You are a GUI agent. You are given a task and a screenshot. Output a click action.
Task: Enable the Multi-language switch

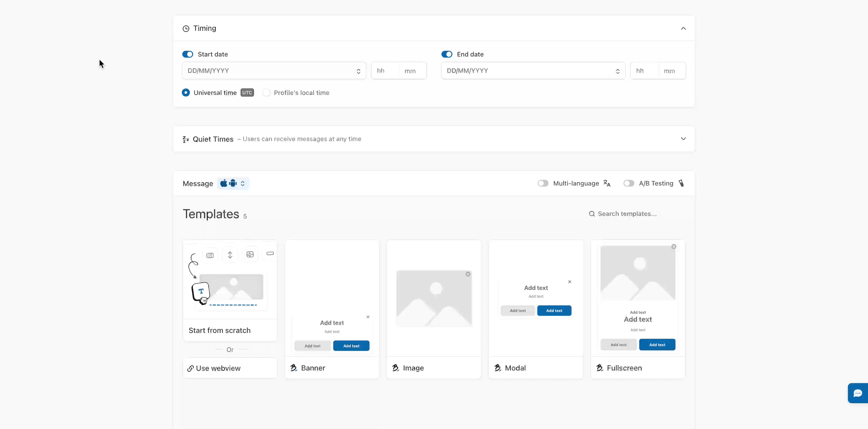coord(543,183)
